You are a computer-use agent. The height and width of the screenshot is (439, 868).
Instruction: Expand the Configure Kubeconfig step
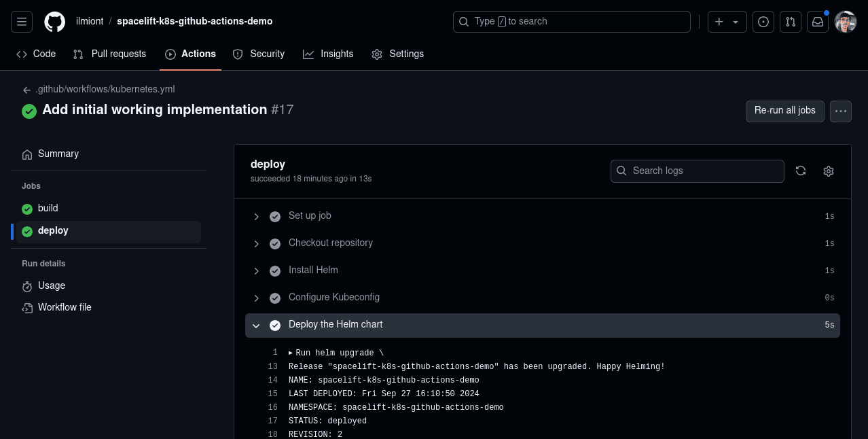(x=543, y=298)
